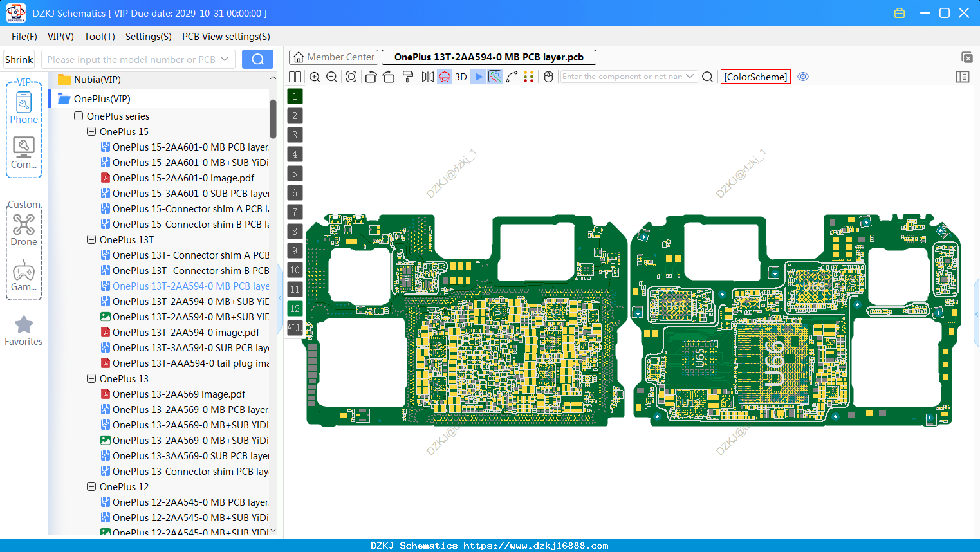Close the current PCB tab icon

966,57
